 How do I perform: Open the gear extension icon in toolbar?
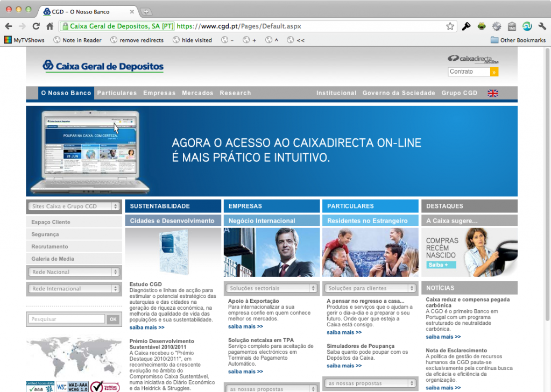coord(497,26)
